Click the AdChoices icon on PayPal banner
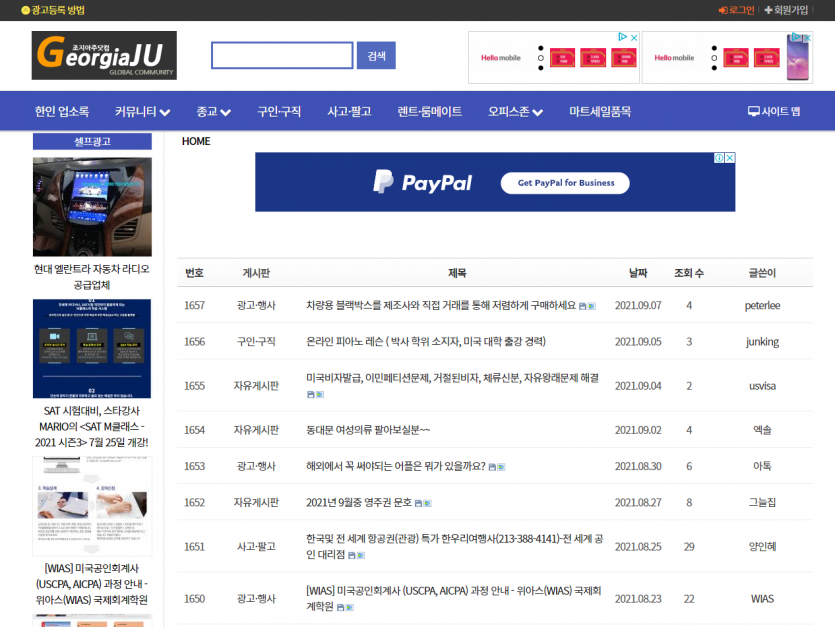Image resolution: width=835 pixels, height=627 pixels. [718, 158]
